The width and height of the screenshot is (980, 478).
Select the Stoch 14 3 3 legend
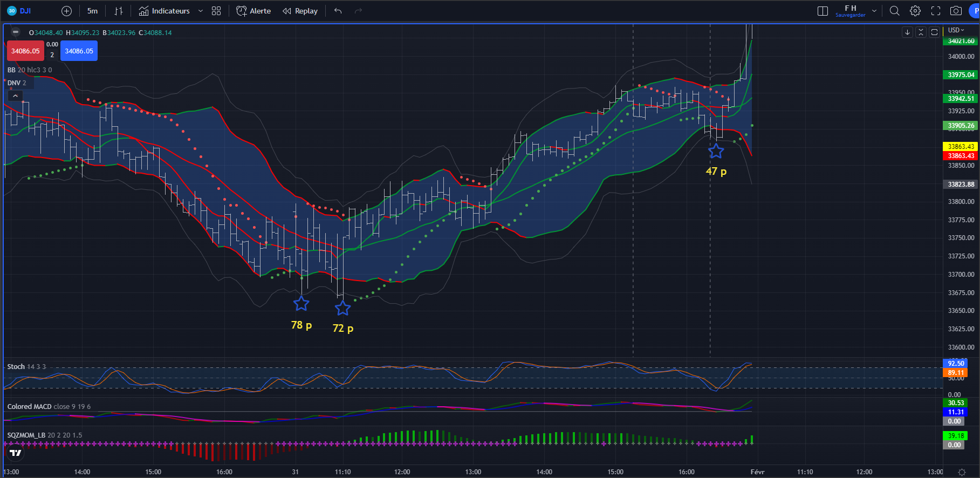pyautogui.click(x=26, y=367)
